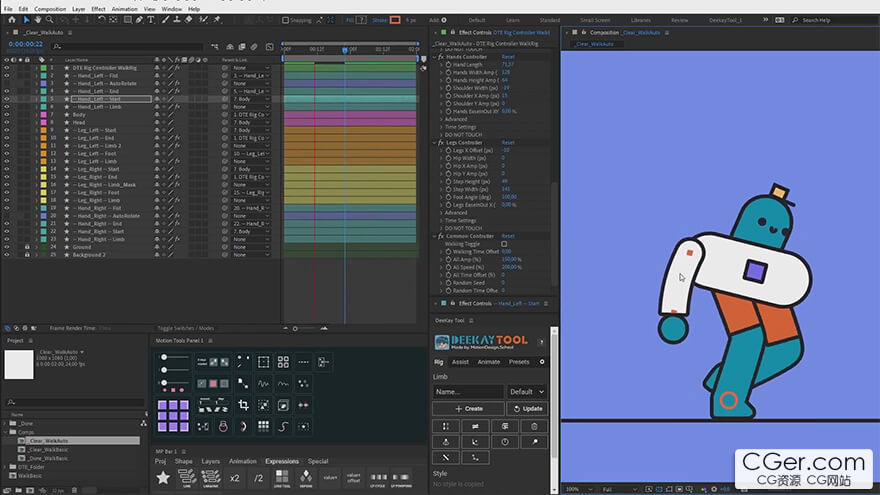880x495 pixels.
Task: Toggle the Walking Toggle checkbox
Action: (x=504, y=244)
